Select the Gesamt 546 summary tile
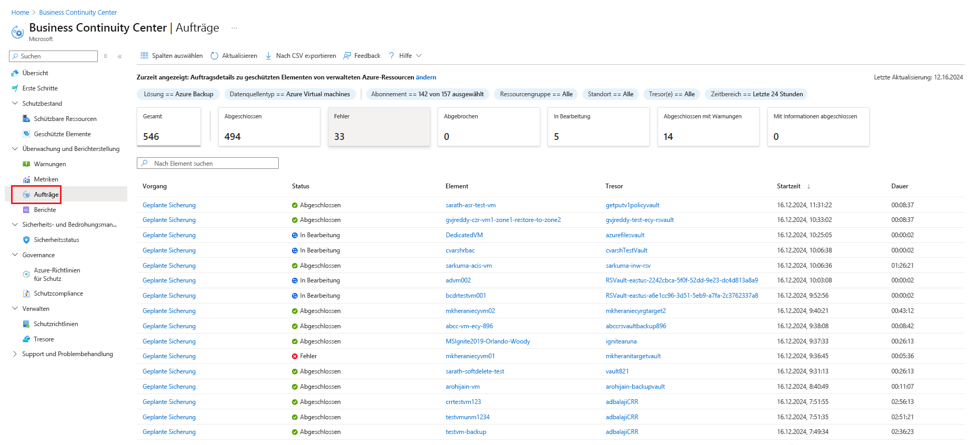Viewport: 980px width, 445px height. point(168,127)
